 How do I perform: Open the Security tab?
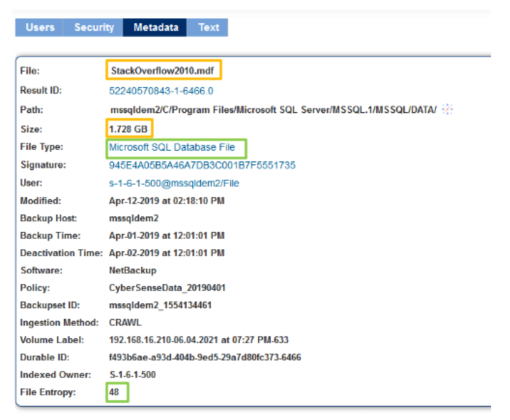coord(94,27)
